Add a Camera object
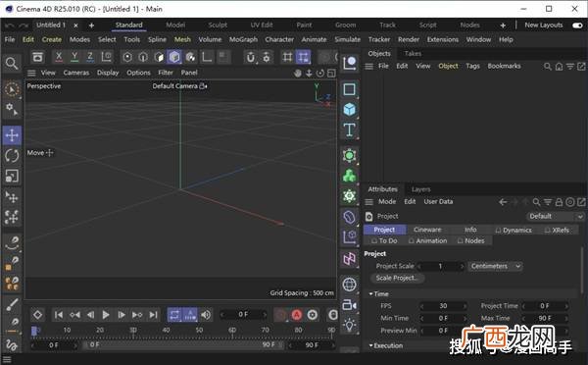Image resolution: width=588 pixels, height=365 pixels. click(x=349, y=305)
